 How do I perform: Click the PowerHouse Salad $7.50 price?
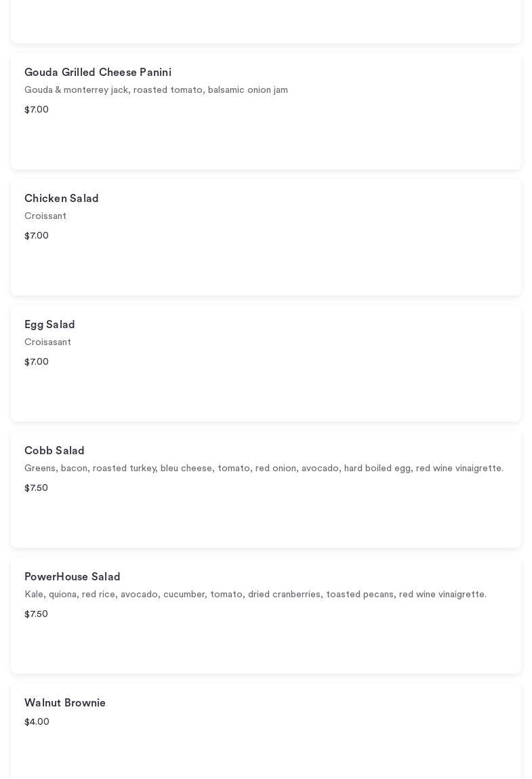click(x=36, y=614)
